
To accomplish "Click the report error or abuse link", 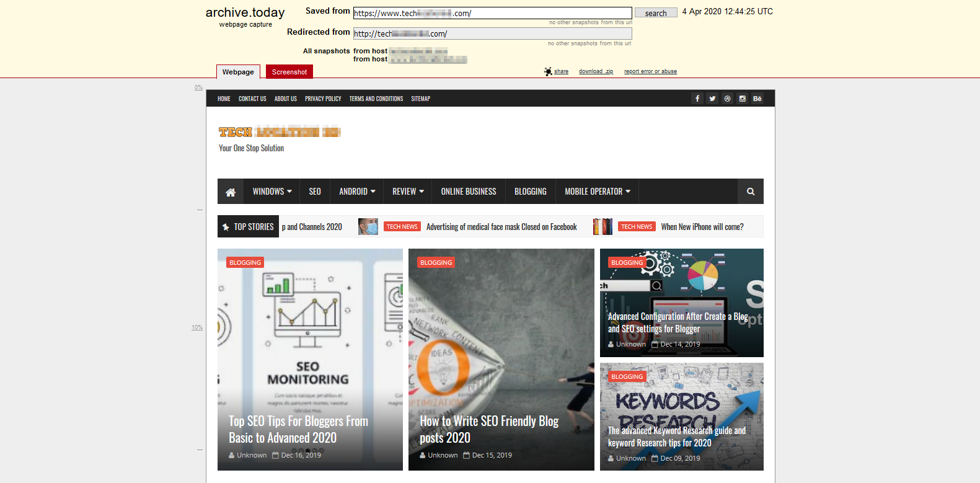I will pyautogui.click(x=650, y=71).
